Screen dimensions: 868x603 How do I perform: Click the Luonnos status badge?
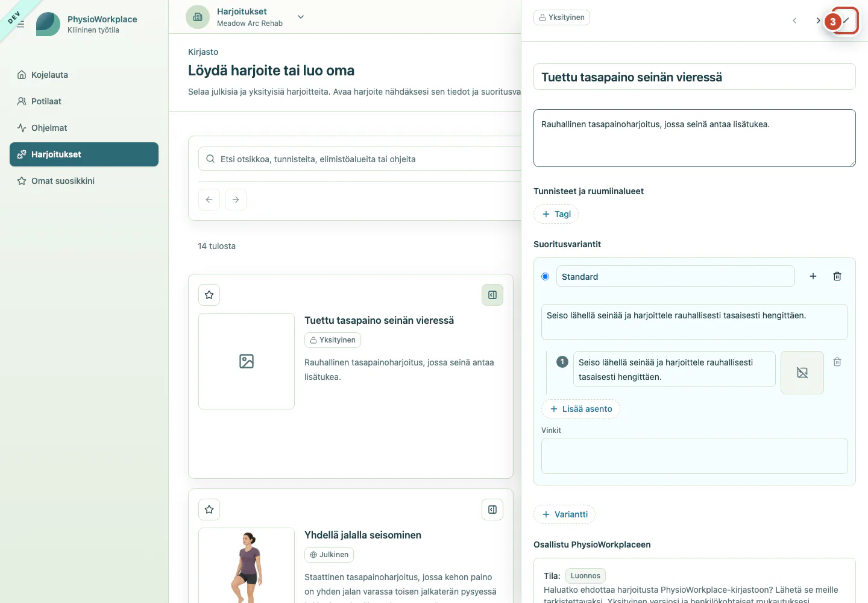pos(585,576)
